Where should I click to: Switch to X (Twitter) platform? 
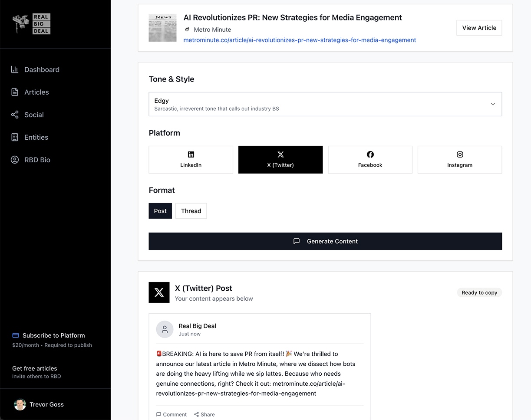pyautogui.click(x=280, y=159)
